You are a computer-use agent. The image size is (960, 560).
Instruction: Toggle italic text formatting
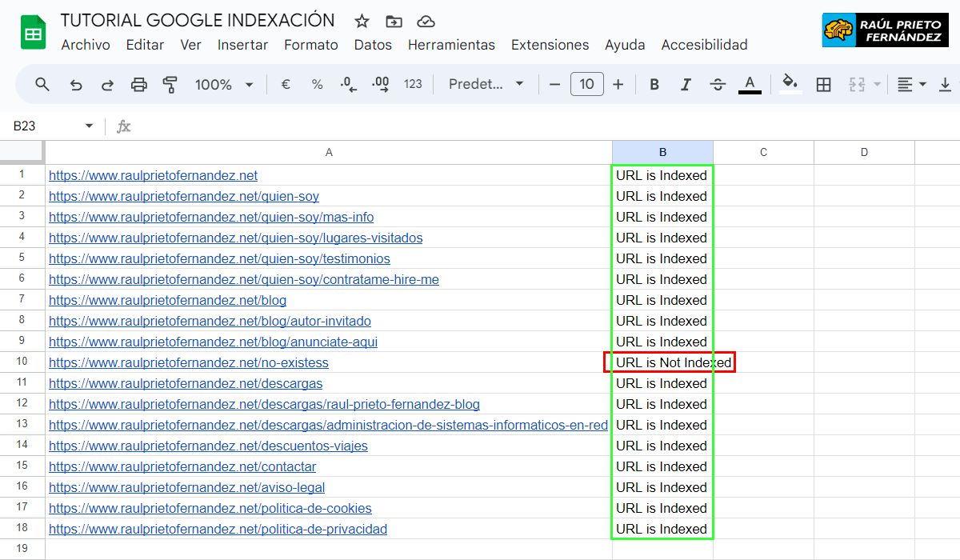coord(686,84)
